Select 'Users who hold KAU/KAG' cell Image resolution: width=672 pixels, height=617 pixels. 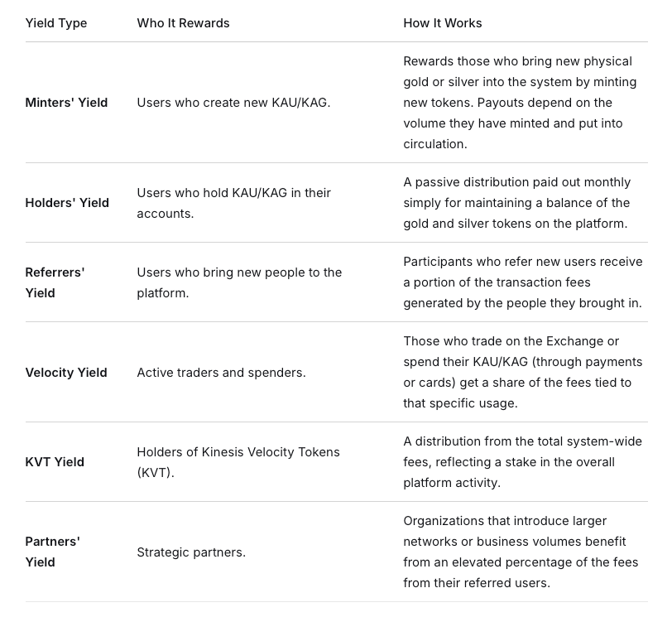click(x=234, y=203)
